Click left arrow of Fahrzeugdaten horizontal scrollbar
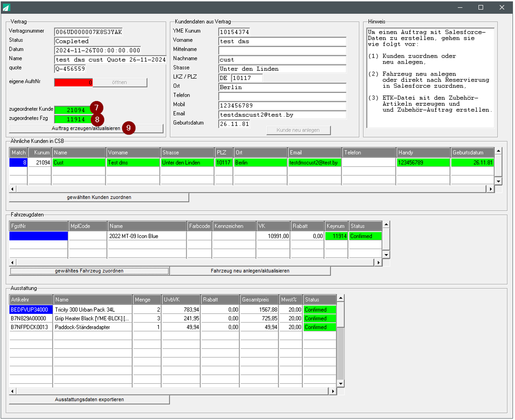Viewport: 515px width, 420px height. 13,262
